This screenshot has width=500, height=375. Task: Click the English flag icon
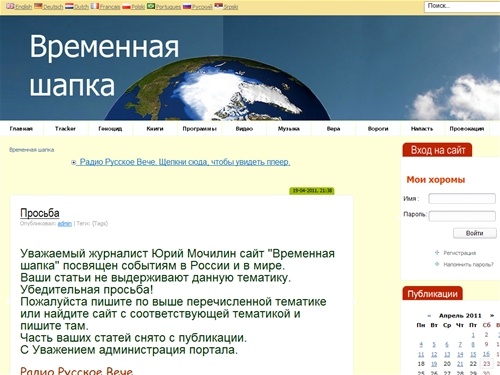tap(10, 6)
